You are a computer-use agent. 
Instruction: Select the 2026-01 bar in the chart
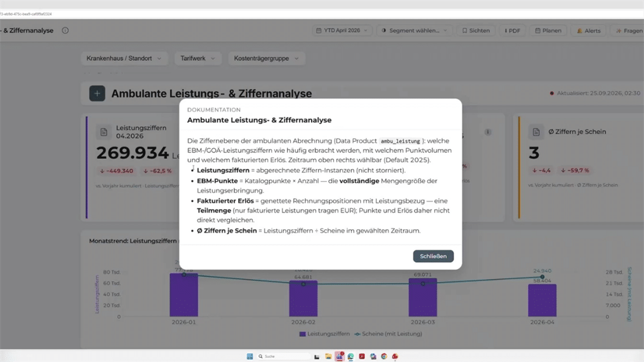coord(183,295)
